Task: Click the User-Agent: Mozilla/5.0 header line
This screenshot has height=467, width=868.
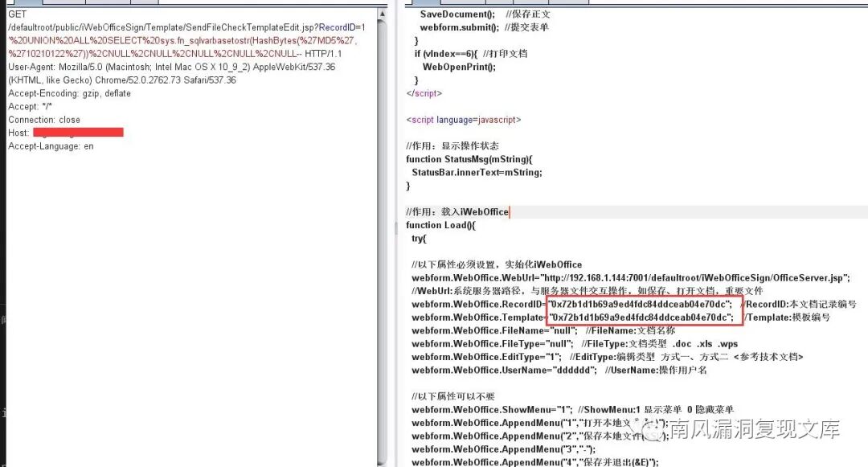Action: pos(172,67)
